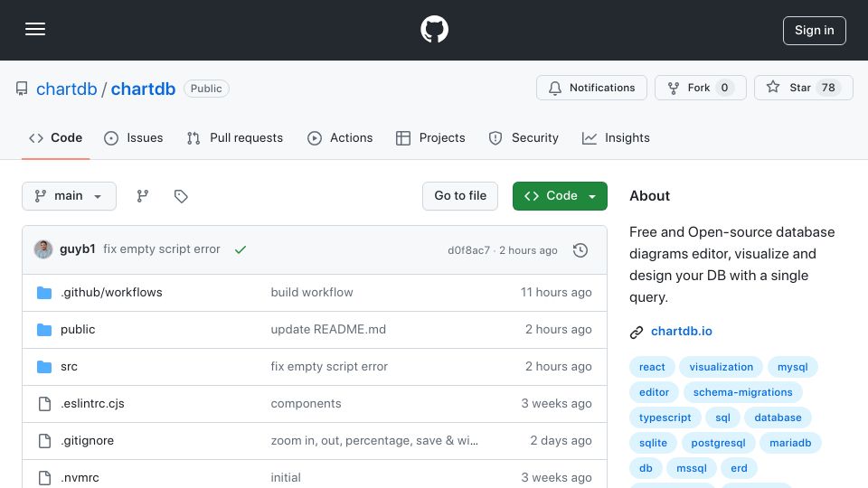Select the react topic tag
Image resolution: width=868 pixels, height=488 pixels.
pyautogui.click(x=652, y=367)
